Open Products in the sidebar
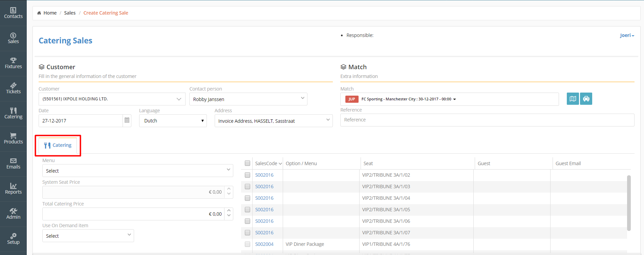The width and height of the screenshot is (644, 255). coord(13,139)
